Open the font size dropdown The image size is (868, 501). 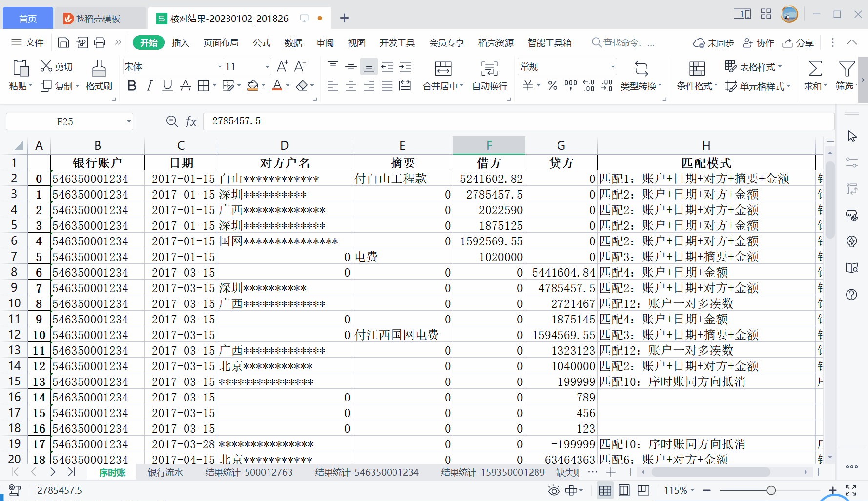pos(267,67)
